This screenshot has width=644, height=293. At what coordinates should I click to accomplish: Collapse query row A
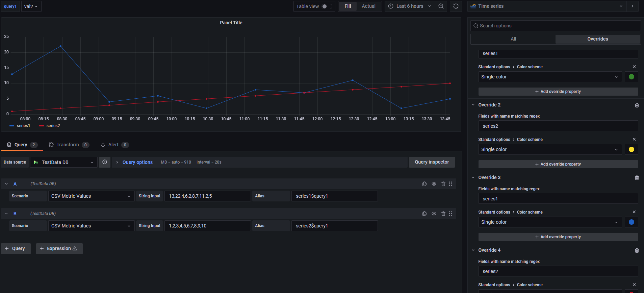(x=6, y=184)
